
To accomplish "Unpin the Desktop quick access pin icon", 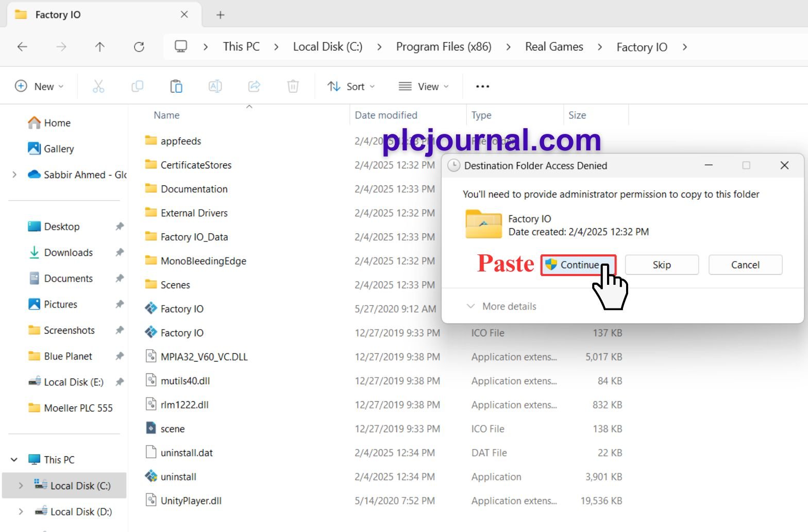I will coord(120,227).
